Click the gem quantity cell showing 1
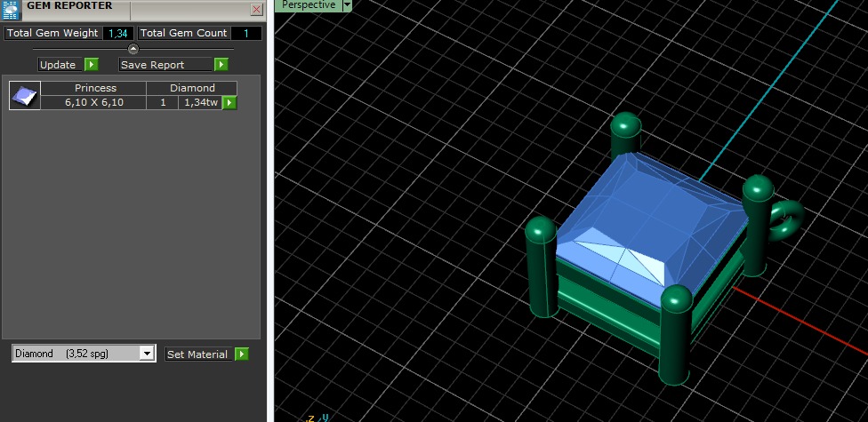The height and width of the screenshot is (422, 868). pos(163,102)
